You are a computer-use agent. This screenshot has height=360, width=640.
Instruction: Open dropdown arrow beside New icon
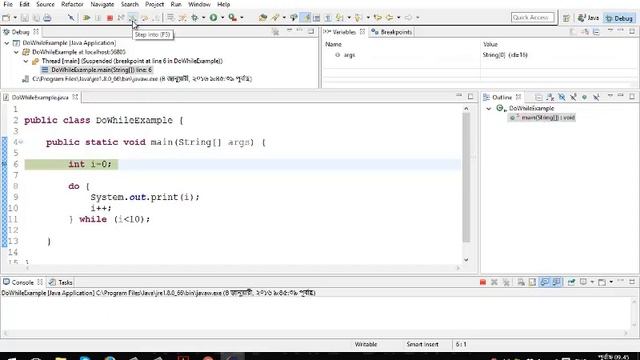click(x=15, y=18)
